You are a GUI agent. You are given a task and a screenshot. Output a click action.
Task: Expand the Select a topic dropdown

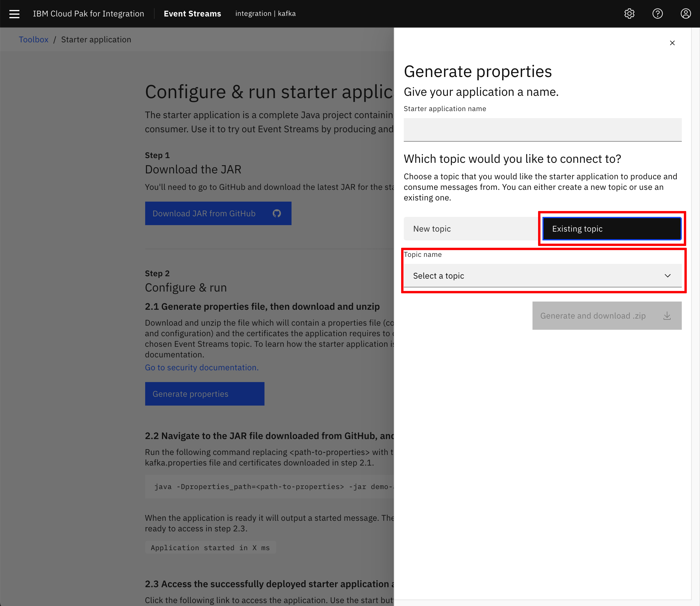tap(542, 275)
